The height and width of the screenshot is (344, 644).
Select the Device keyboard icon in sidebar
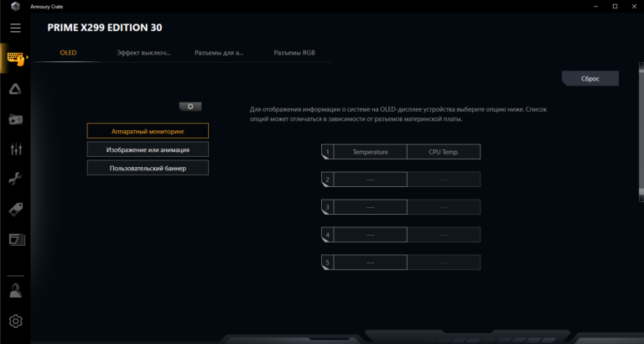click(16, 58)
